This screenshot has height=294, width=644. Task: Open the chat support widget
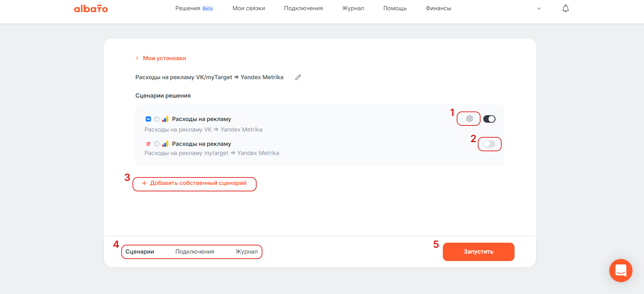pos(621,271)
